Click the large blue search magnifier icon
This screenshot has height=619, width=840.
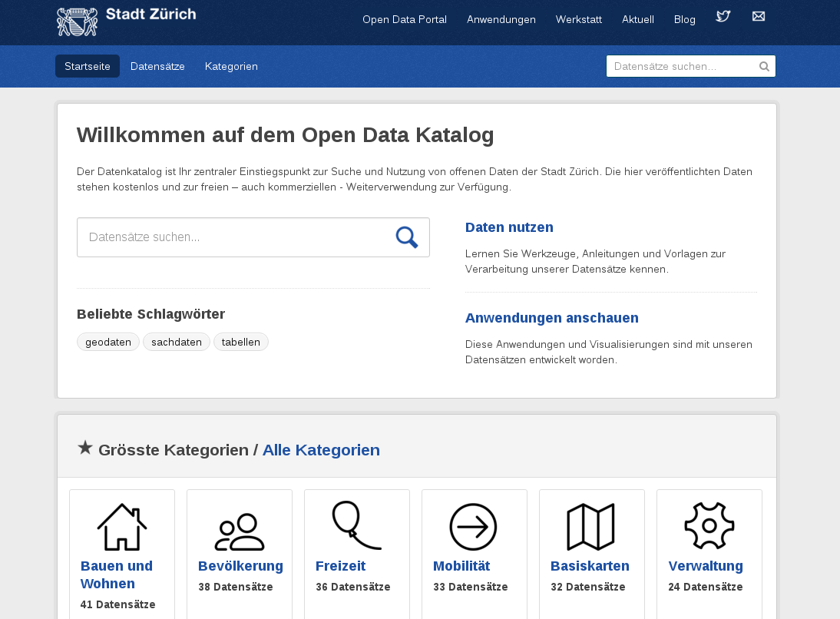[x=407, y=237]
